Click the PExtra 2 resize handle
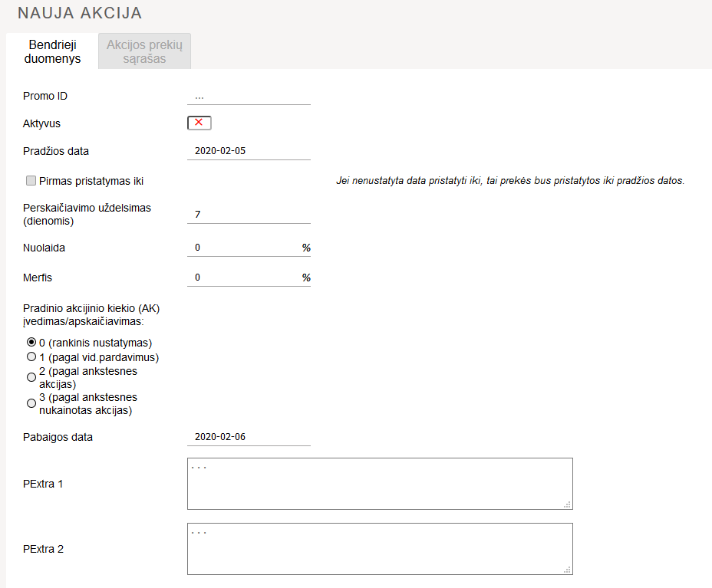The image size is (712, 588). pos(568,570)
